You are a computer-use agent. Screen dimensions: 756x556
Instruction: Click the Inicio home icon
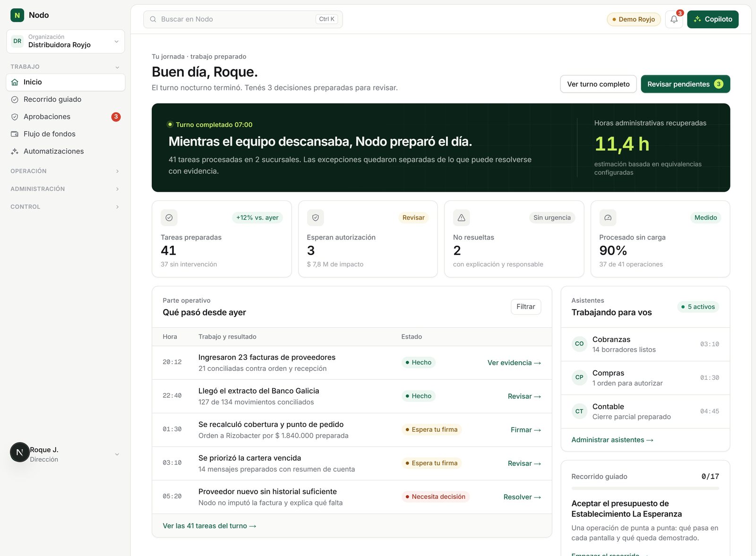tap(15, 82)
